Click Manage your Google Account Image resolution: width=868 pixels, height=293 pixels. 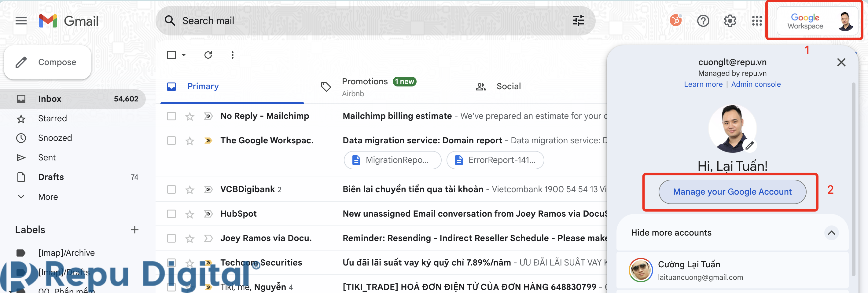click(x=732, y=192)
